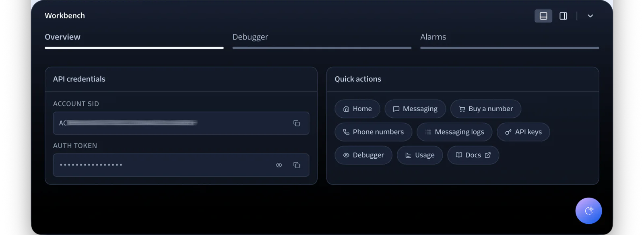Image resolution: width=644 pixels, height=235 pixels.
Task: Copy the Auth Token value
Action: (x=297, y=165)
